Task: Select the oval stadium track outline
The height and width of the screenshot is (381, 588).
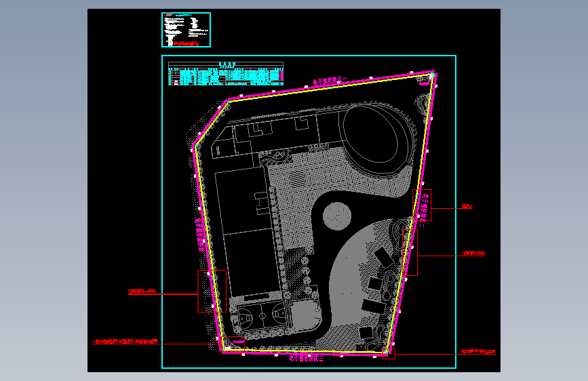Action: (376, 140)
